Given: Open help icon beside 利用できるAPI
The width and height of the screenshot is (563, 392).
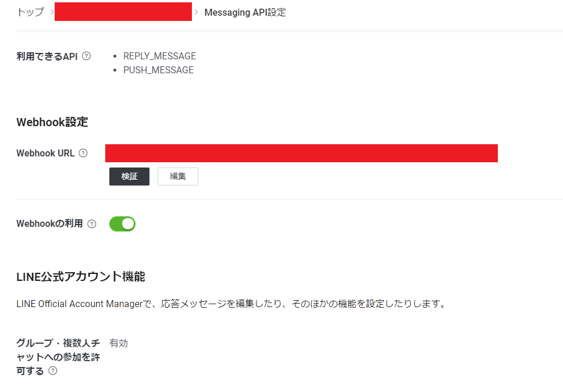Looking at the screenshot, I should [x=86, y=56].
